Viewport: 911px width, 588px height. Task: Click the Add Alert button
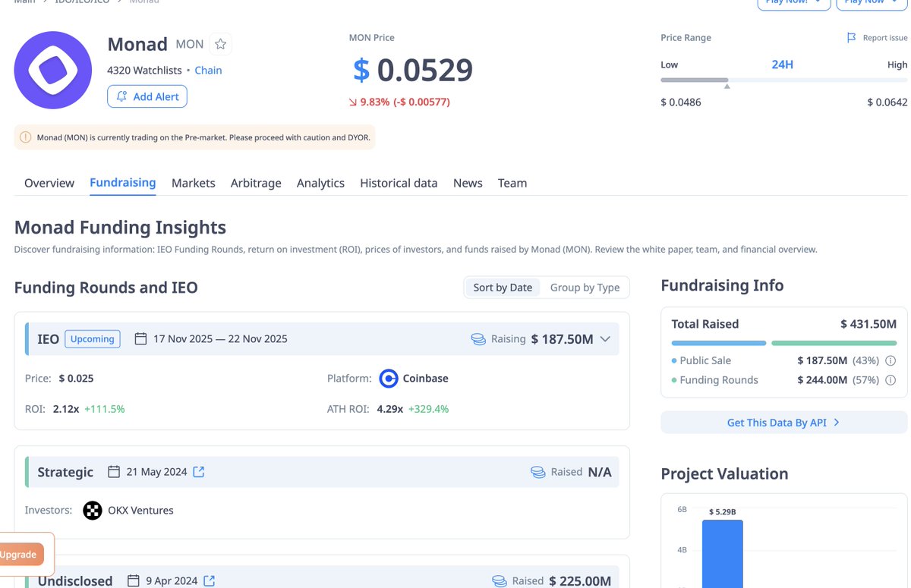pos(147,96)
